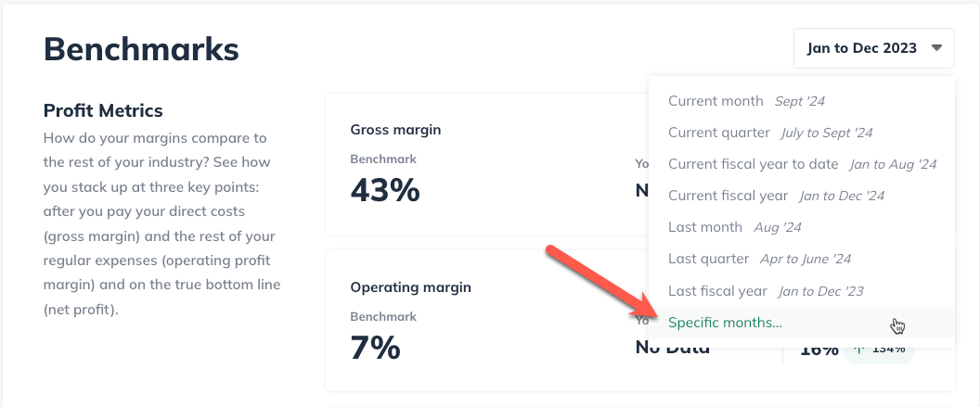This screenshot has height=407, width=980.
Task: Select Current month Sept '24 option
Action: click(801, 101)
